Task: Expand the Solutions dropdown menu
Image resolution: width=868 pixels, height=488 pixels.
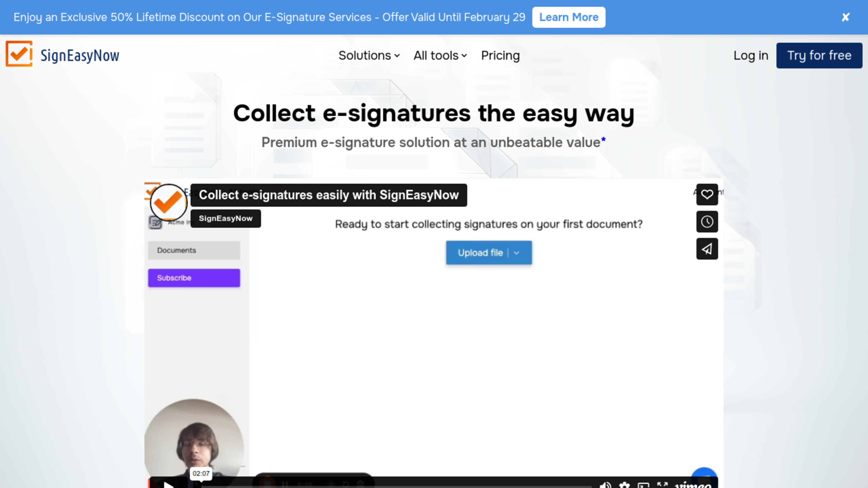Action: point(369,56)
